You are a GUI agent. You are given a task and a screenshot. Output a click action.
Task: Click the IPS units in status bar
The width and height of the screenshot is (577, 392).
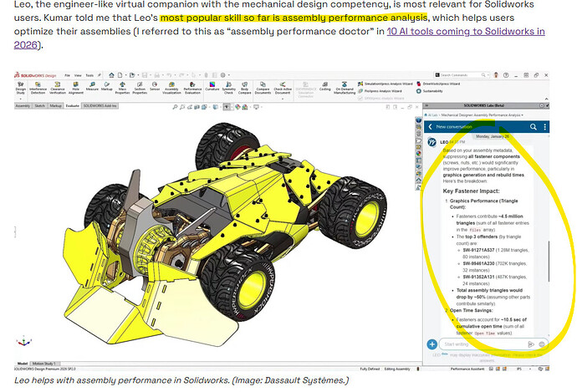click(x=519, y=369)
